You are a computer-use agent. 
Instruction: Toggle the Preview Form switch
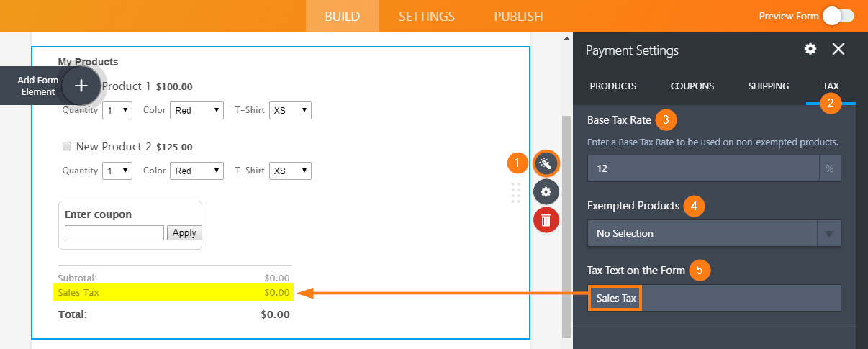click(x=838, y=16)
